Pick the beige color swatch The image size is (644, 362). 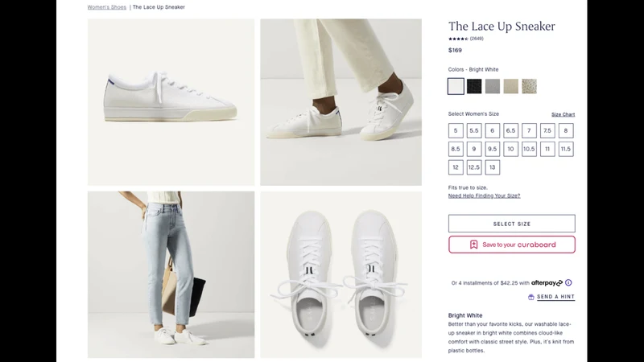(x=511, y=86)
